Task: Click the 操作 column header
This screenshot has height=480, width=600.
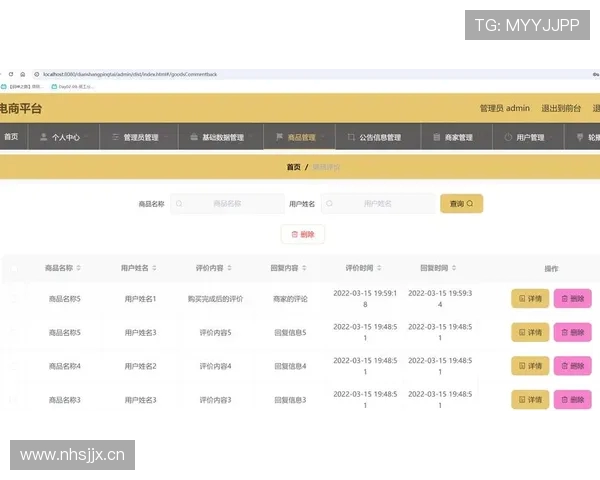Action: [x=551, y=269]
